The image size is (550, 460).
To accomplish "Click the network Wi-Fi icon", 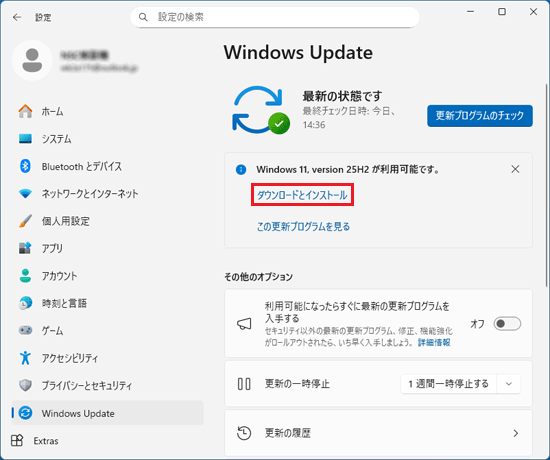I will coord(25,193).
